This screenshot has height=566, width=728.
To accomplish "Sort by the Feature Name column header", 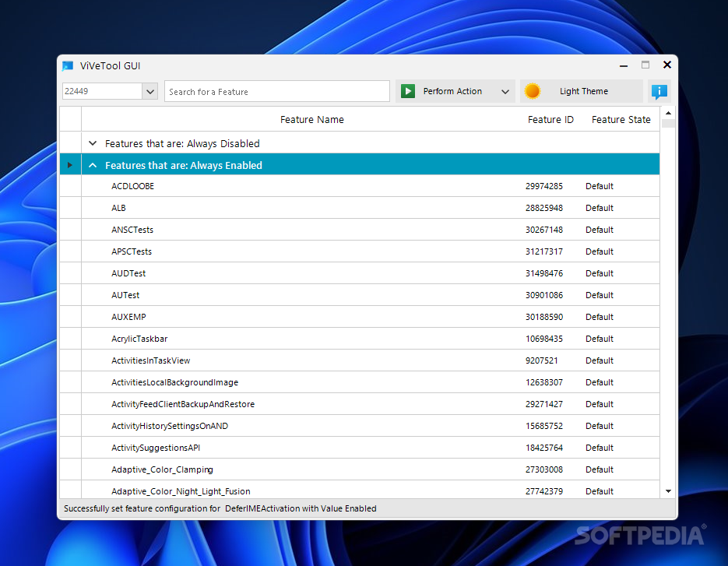I will (312, 119).
